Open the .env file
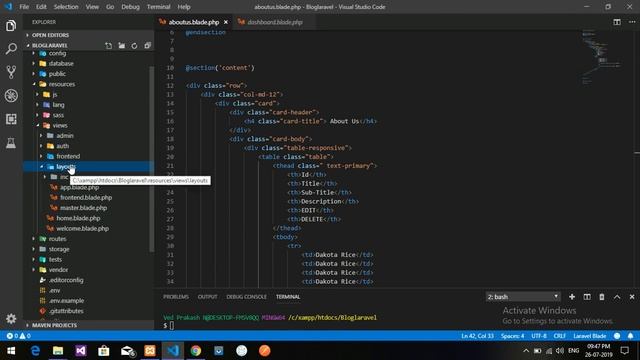Viewport: 640px width, 360px height. pyautogui.click(x=54, y=290)
